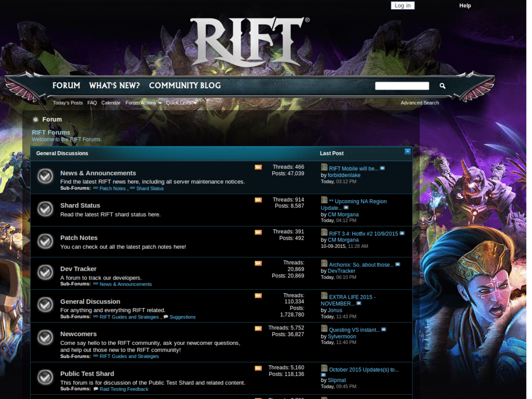This screenshot has height=399, width=532.
Task: Open RSS feed for Public Test Shard
Action: tap(258, 368)
